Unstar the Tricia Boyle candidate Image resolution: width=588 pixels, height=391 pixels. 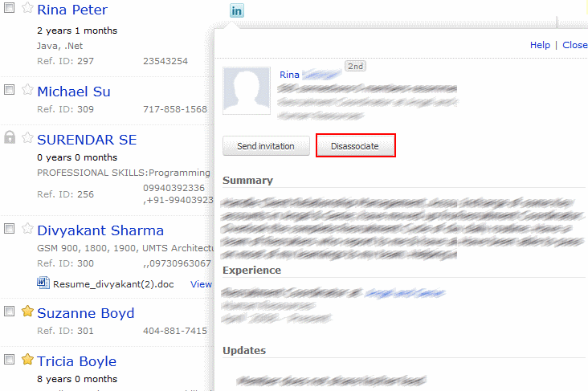27,359
